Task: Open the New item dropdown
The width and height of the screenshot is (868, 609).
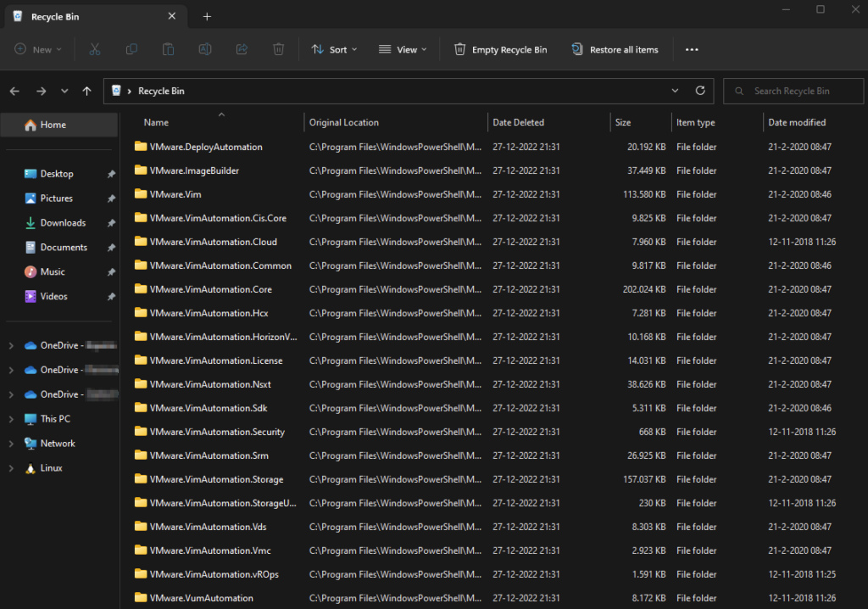Action: click(36, 49)
